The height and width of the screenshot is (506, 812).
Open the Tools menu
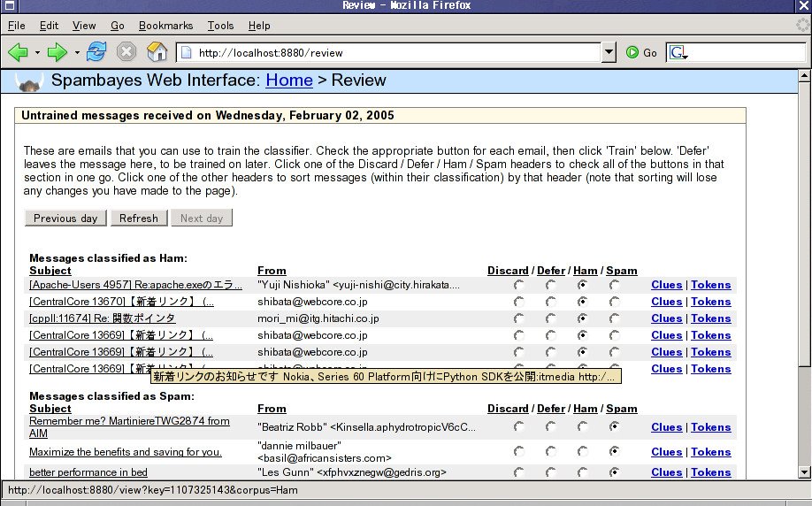(x=220, y=27)
